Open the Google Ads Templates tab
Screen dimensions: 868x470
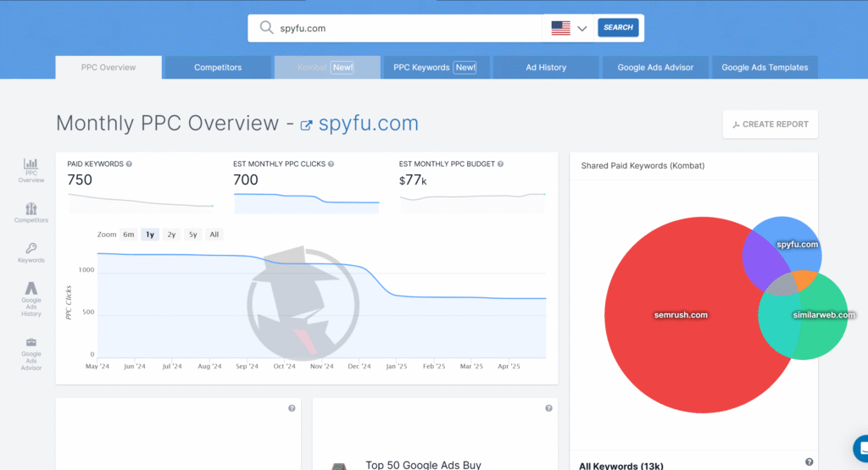765,68
